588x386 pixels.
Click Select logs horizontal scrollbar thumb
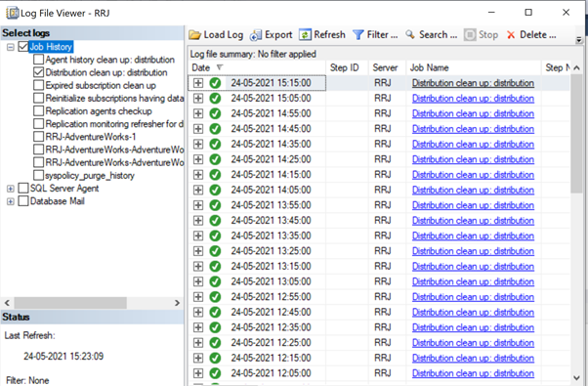[x=70, y=303]
